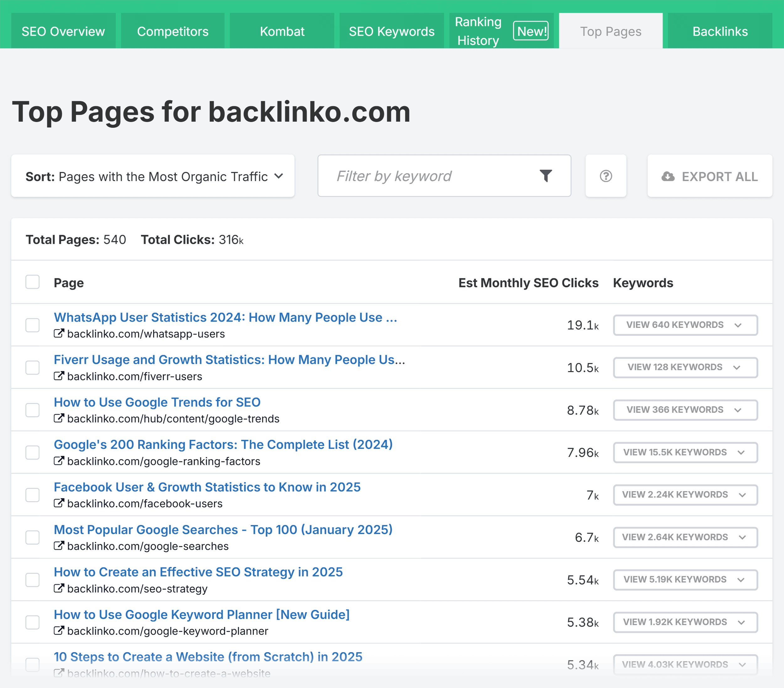Click the funnel filter icon
Screen dimensions: 784x688
[546, 176]
